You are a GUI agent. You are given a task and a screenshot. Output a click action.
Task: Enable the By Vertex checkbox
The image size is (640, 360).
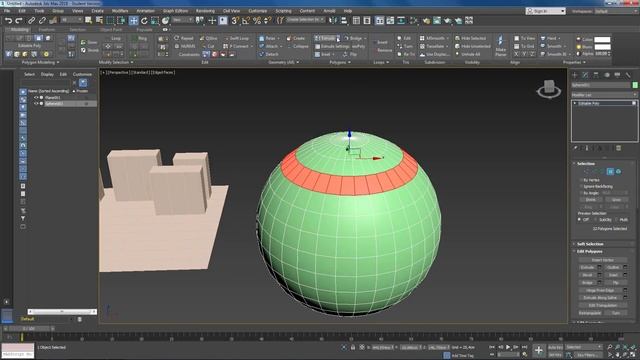pyautogui.click(x=581, y=180)
